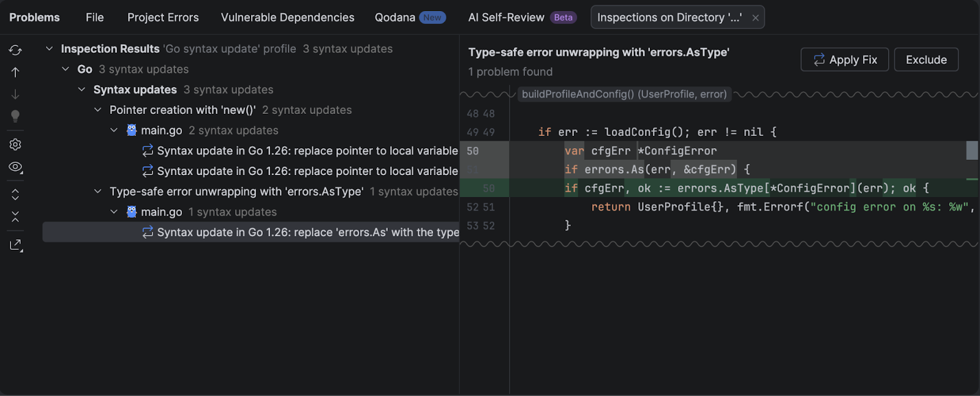
Task: Collapse the Inspection Results root node
Action: pos(49,49)
